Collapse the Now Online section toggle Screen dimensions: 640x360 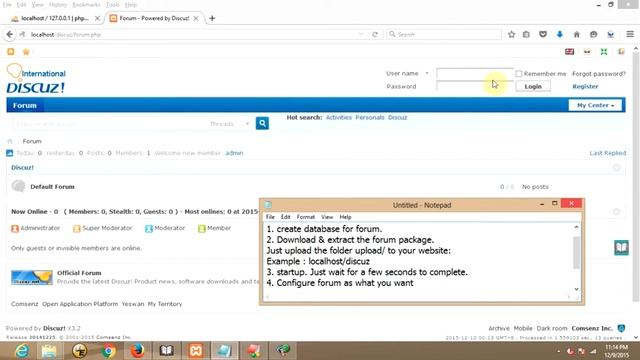(x=616, y=211)
